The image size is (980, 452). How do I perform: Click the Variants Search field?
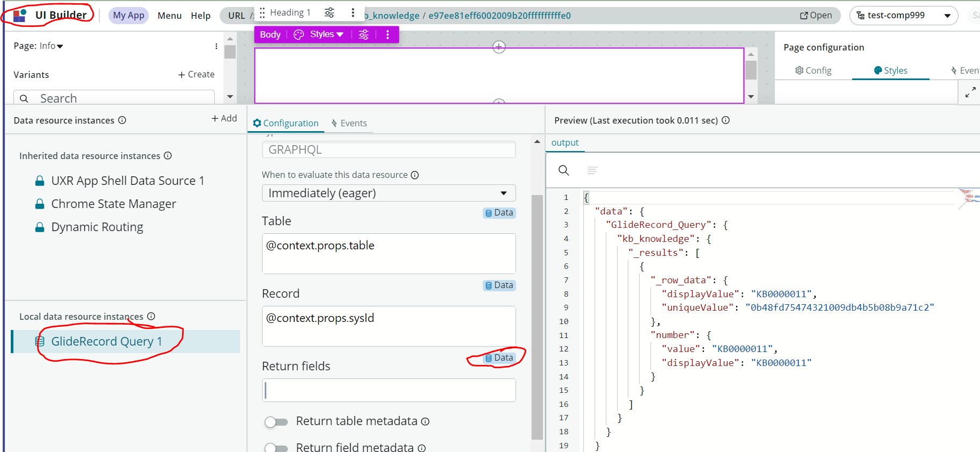tap(114, 98)
